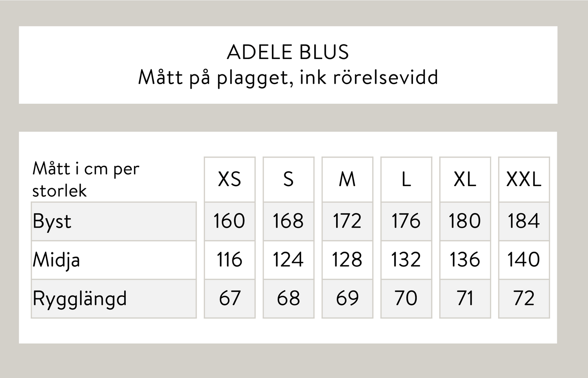Select the XXL size column header
Image resolution: width=588 pixels, height=378 pixels.
pyautogui.click(x=524, y=179)
